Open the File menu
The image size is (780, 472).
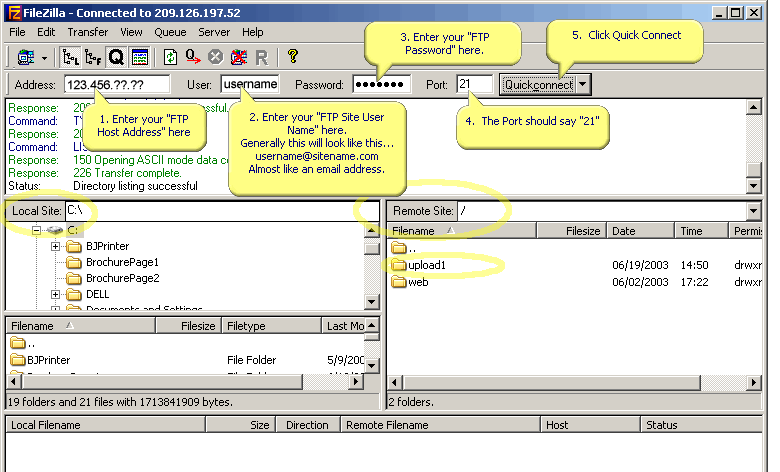point(17,32)
